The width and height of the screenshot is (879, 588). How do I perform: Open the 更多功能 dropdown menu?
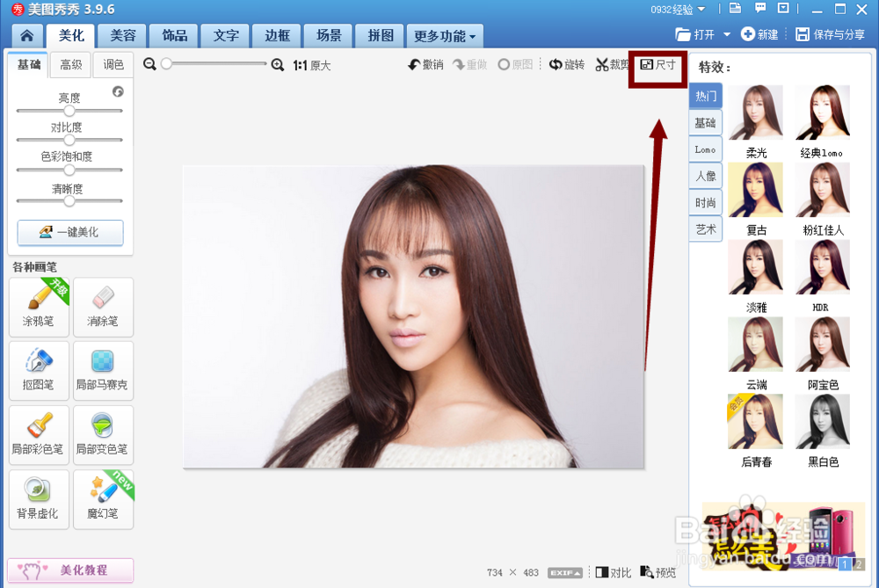pos(444,36)
